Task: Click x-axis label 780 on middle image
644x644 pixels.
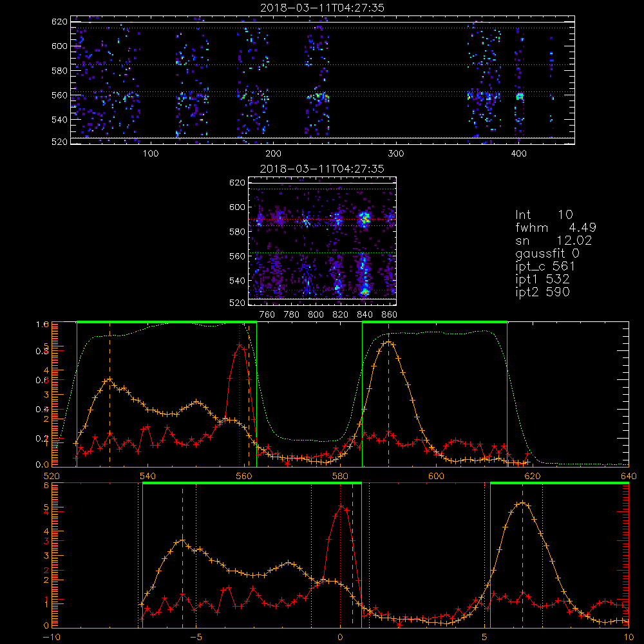Action: coord(292,315)
